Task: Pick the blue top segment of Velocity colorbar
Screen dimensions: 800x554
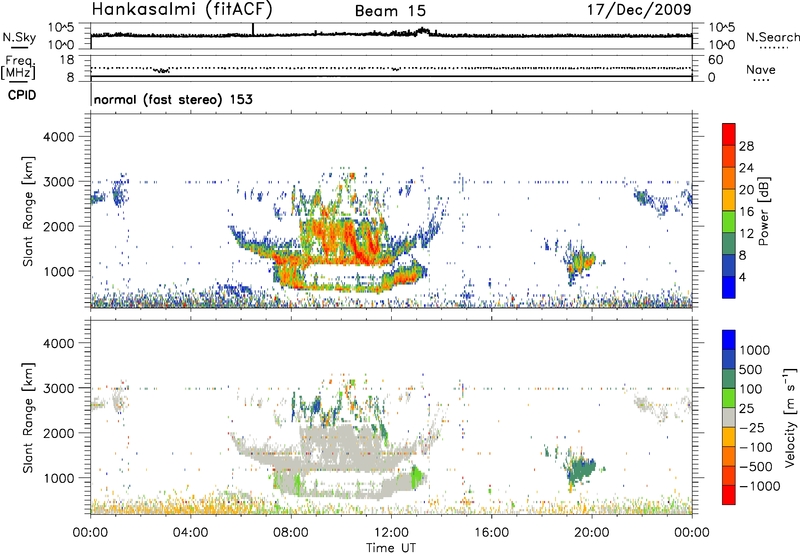Action: 729,340
